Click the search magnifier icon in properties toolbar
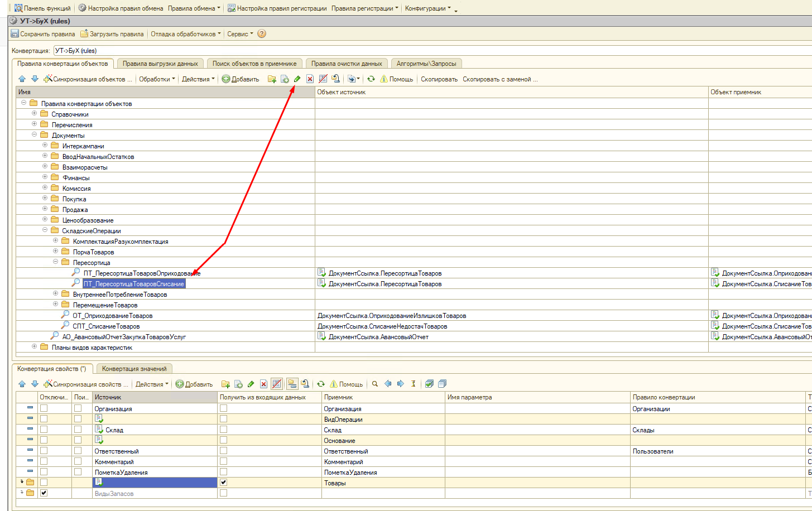Screen dimensions: 812x511 375,384
